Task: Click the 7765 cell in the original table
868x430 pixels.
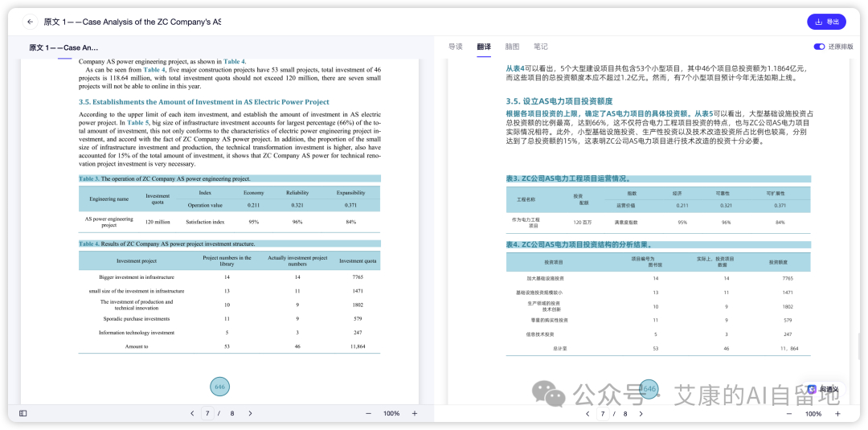Action: click(x=358, y=276)
